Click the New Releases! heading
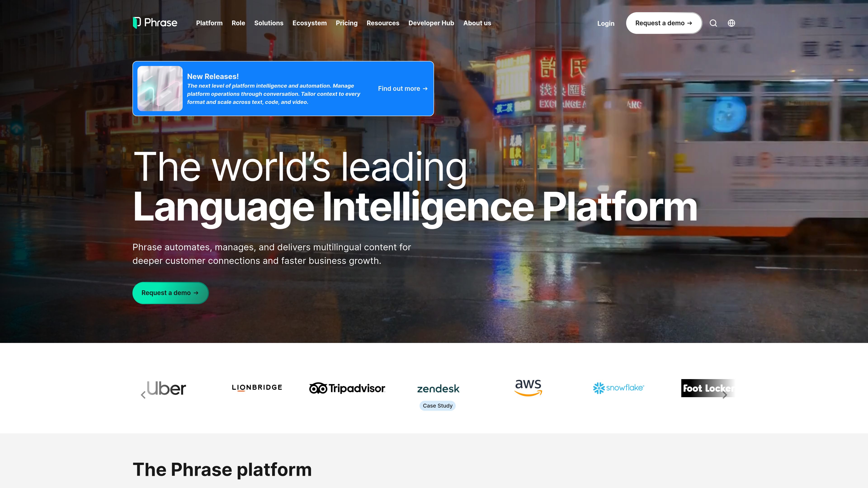 point(213,76)
